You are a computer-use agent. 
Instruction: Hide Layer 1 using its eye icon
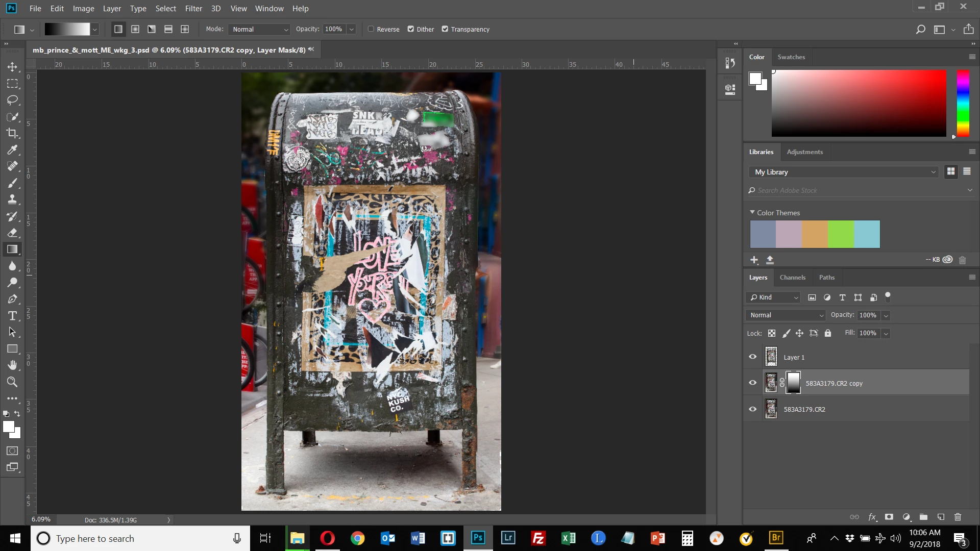coord(752,357)
